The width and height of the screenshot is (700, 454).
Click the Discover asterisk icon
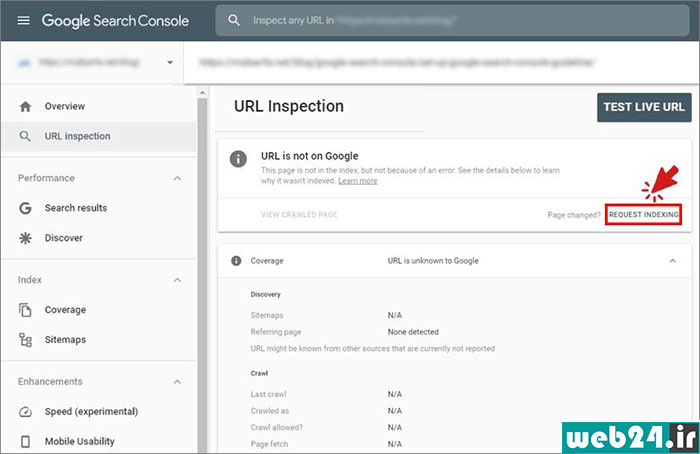coord(25,238)
